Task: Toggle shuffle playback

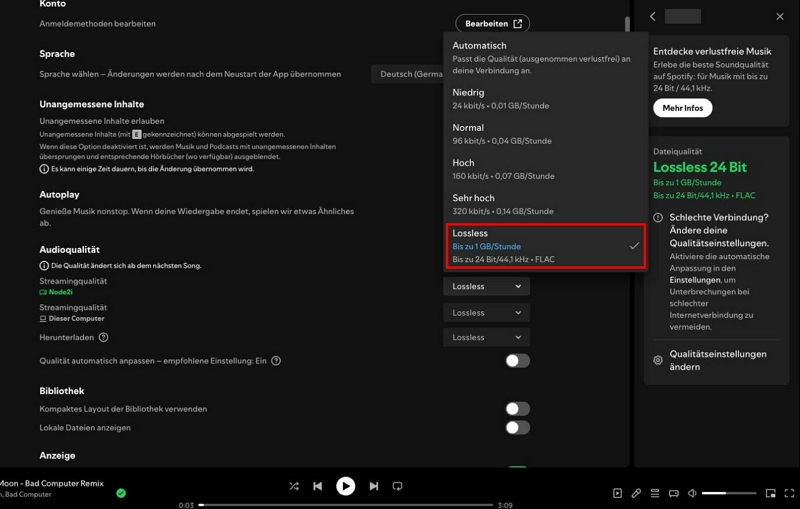Action: pyautogui.click(x=294, y=486)
